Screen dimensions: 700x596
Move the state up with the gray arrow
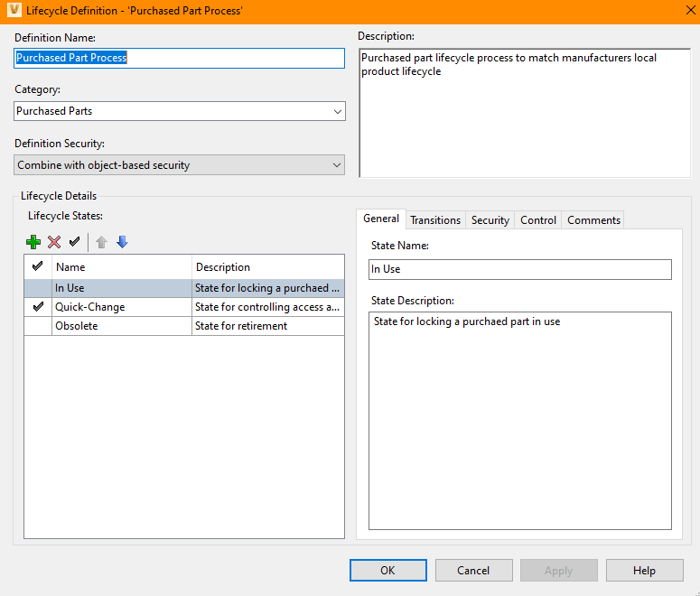101,242
